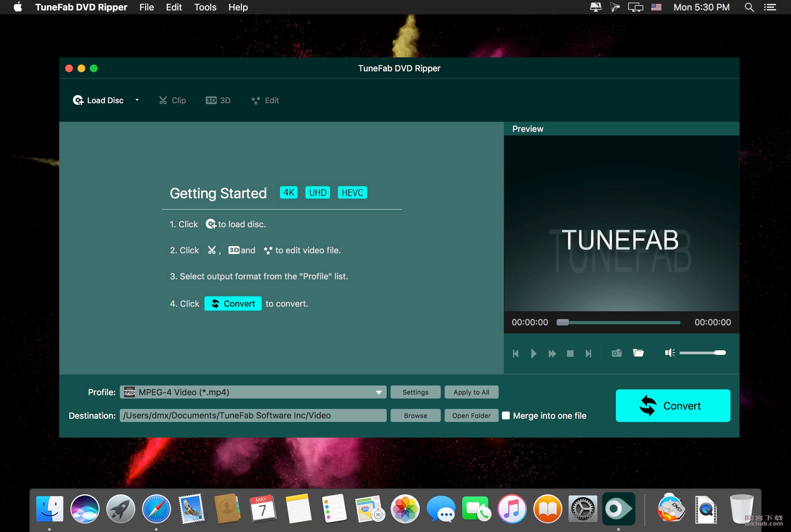Open the Profile format dropdown
The image size is (791, 532).
tap(253, 392)
